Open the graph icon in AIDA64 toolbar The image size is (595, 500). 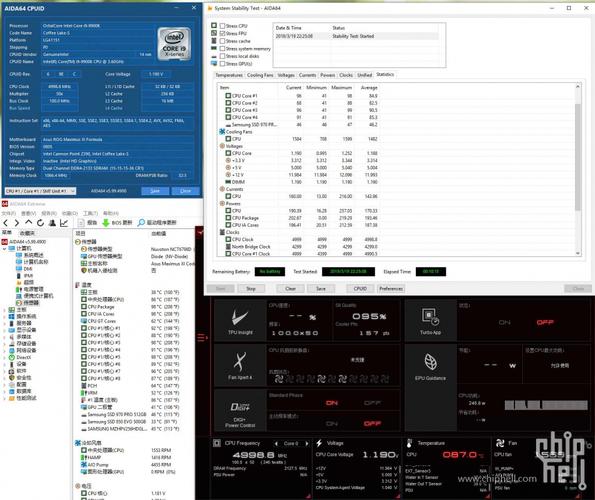(x=64, y=223)
